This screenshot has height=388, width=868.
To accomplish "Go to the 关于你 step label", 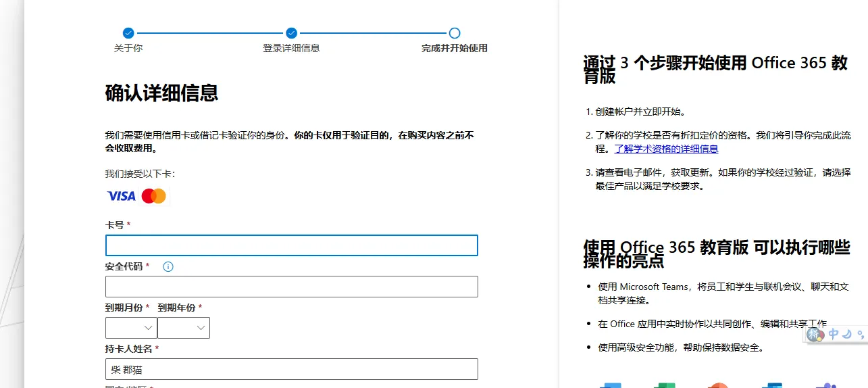I will pos(128,48).
